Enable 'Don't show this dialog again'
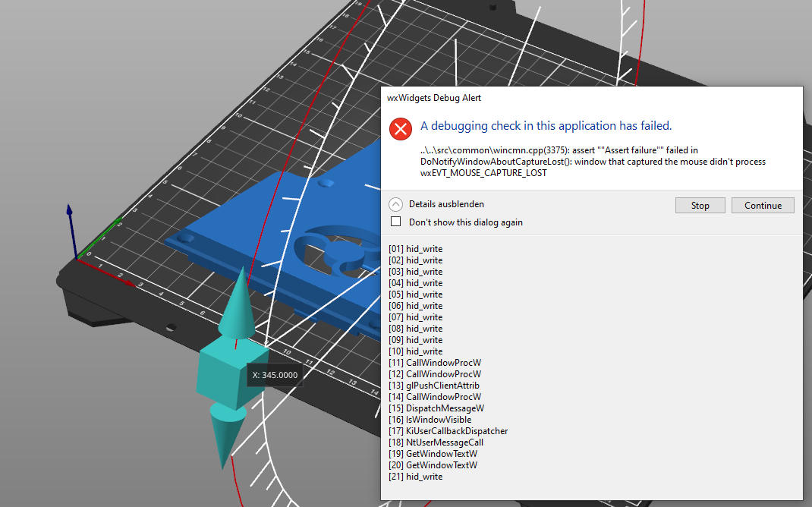812x507 pixels. click(395, 221)
